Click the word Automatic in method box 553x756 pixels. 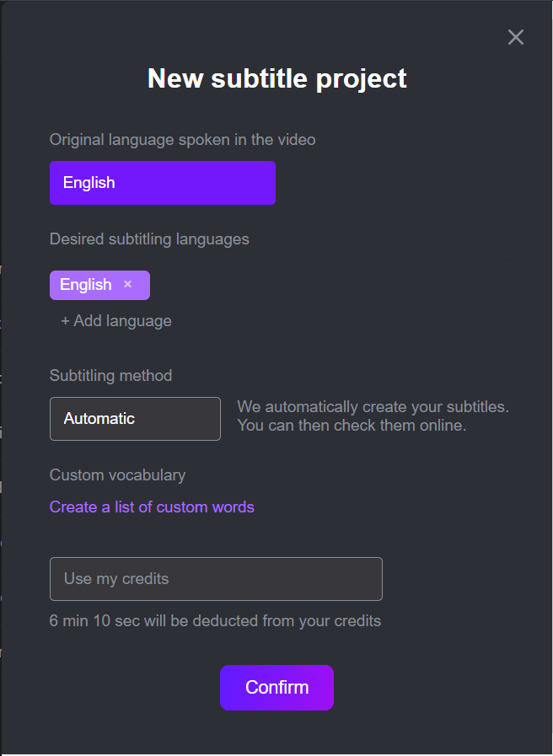click(x=99, y=419)
